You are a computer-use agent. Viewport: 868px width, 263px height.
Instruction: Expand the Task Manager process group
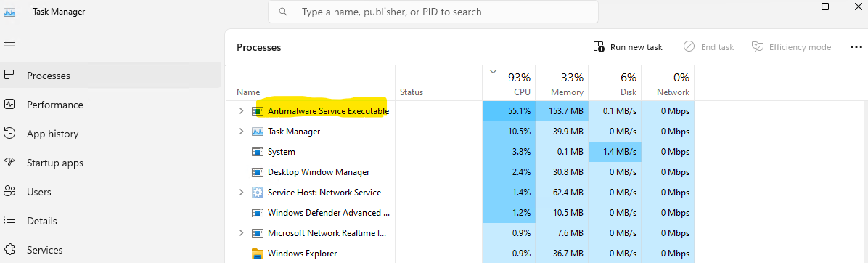(241, 131)
